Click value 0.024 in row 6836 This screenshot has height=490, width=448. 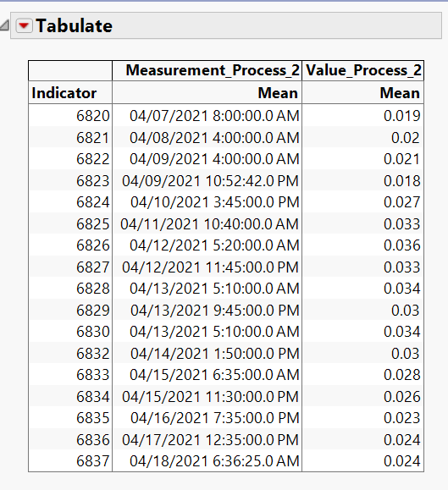(x=401, y=440)
